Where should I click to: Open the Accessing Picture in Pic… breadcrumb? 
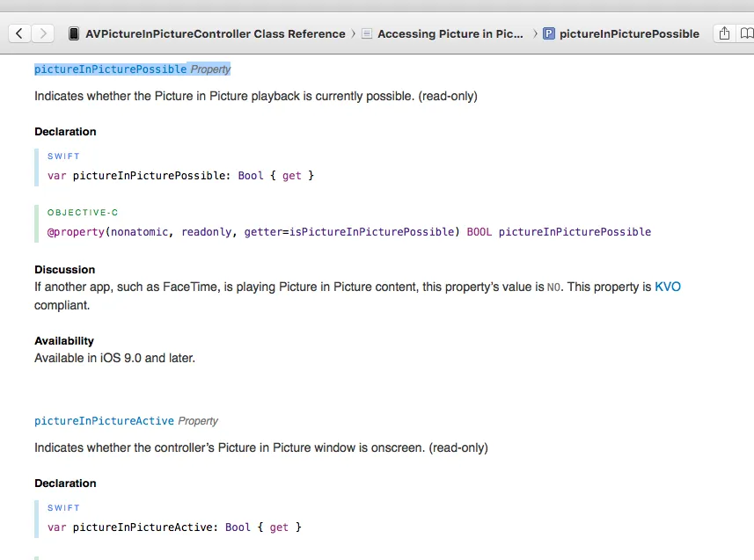coord(450,34)
